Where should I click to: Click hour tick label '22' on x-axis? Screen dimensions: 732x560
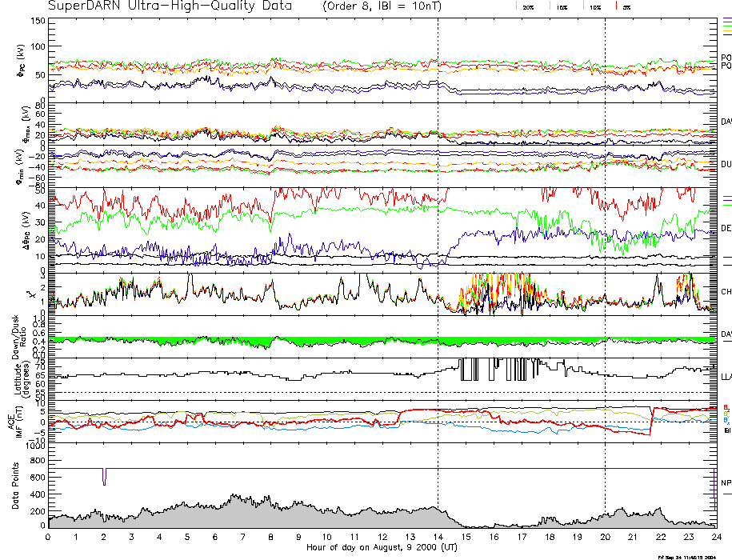[x=661, y=537]
